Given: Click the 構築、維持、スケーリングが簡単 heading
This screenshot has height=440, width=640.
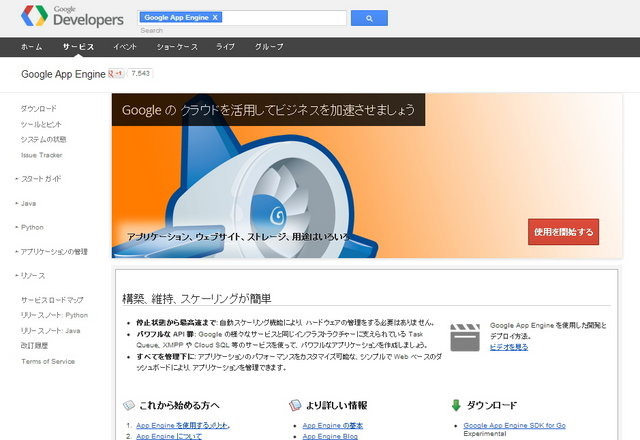Looking at the screenshot, I should [197, 298].
